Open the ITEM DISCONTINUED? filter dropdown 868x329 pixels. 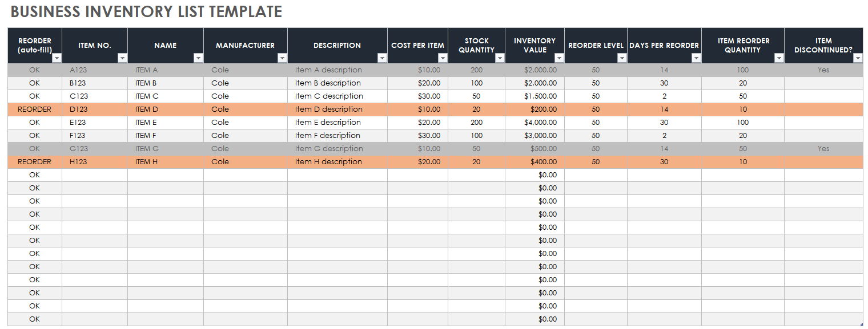click(x=858, y=58)
